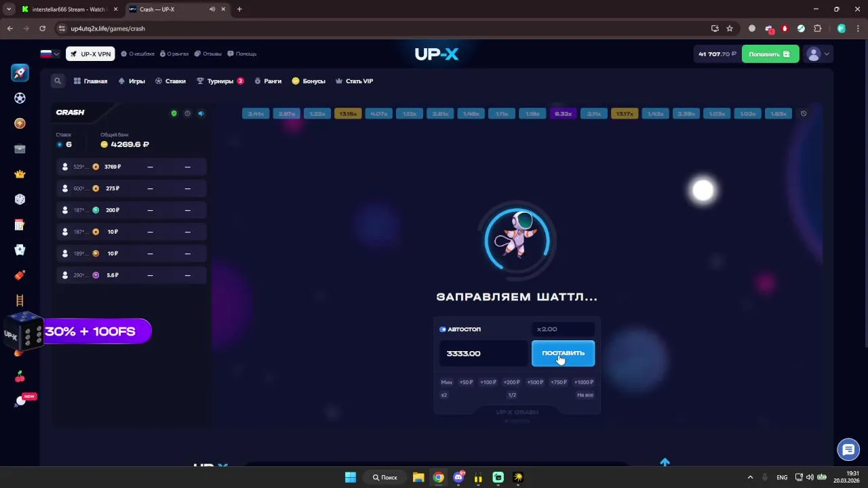This screenshot has width=868, height=488.
Task: Open the Стать VIP menu item
Action: point(355,81)
